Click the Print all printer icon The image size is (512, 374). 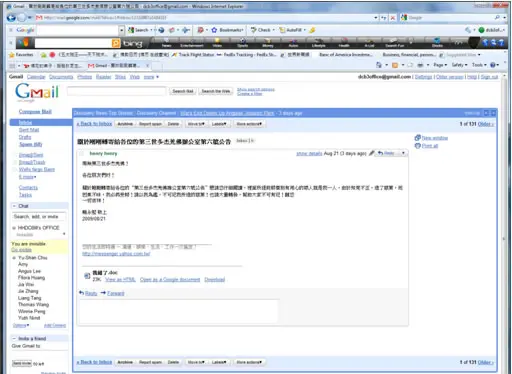click(x=417, y=146)
